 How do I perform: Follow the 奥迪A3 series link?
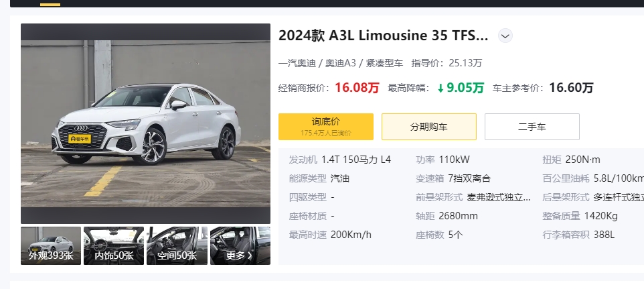click(341, 63)
